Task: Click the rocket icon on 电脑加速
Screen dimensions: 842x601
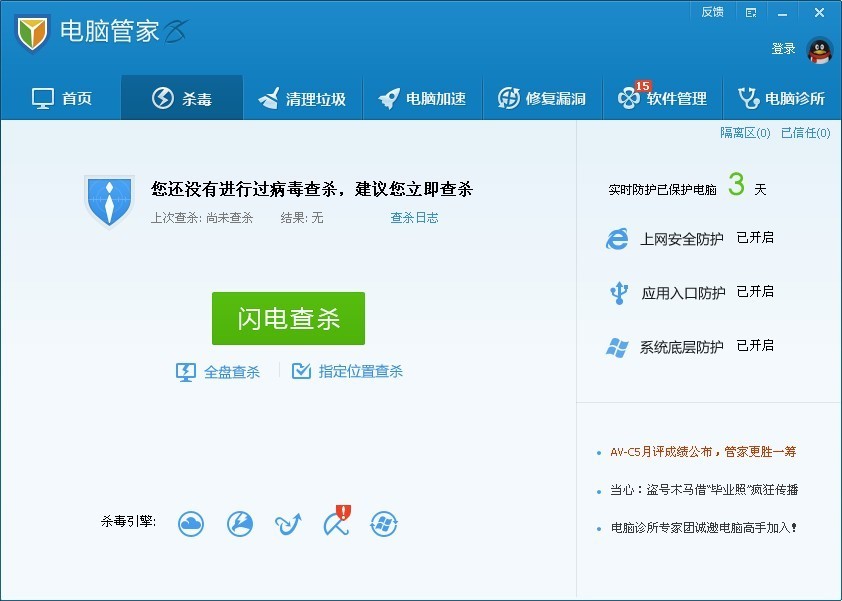Action: pos(389,98)
